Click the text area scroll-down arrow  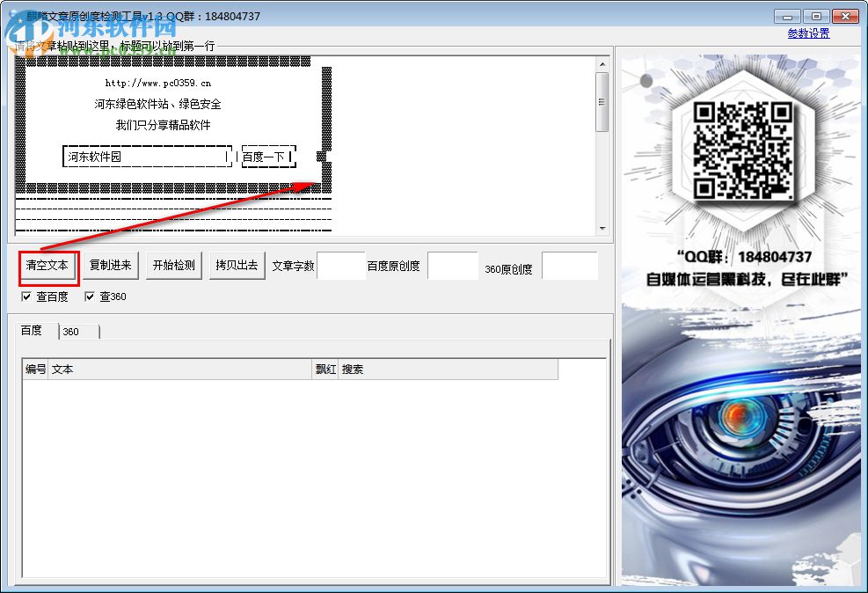click(602, 228)
